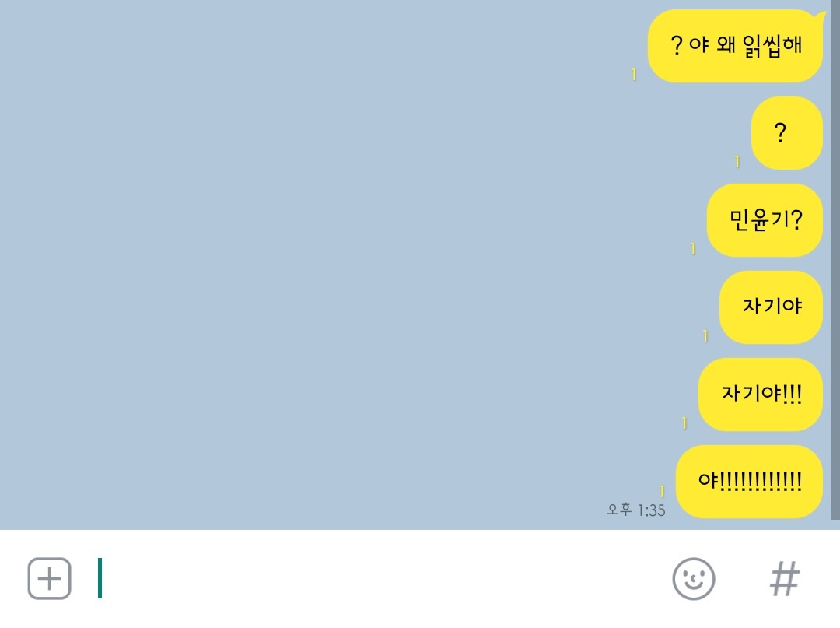
Task: Tap the "자기야" bubble without exclamation marks
Action: click(771, 307)
